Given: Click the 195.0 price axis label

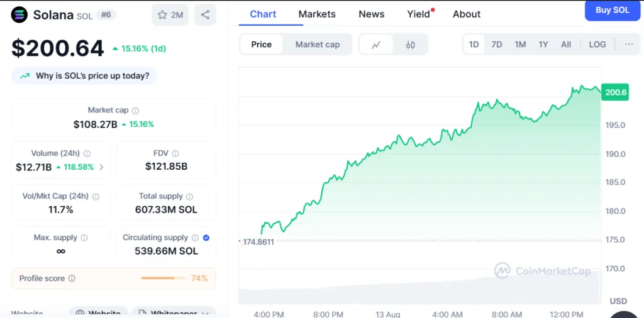Looking at the screenshot, I should tap(615, 124).
